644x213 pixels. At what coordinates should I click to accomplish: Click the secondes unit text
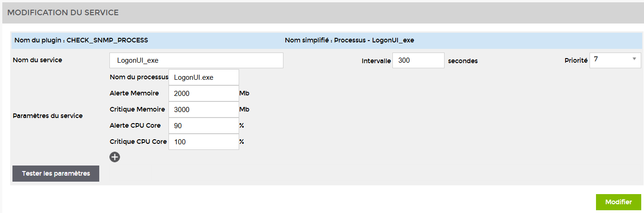click(463, 61)
